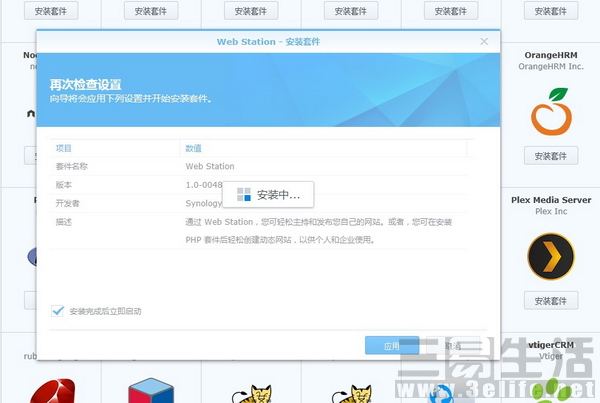Click the vtigerCRM package title

[x=551, y=345]
